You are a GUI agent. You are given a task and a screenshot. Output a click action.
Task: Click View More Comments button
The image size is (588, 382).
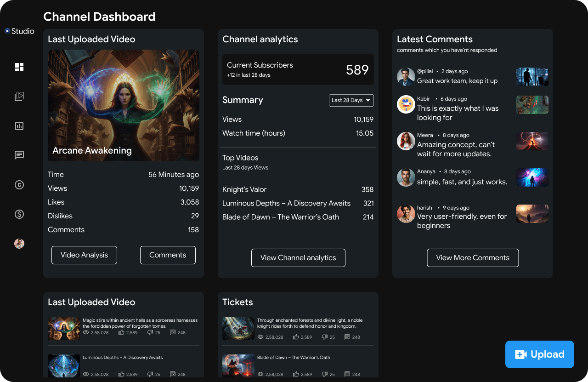point(473,258)
